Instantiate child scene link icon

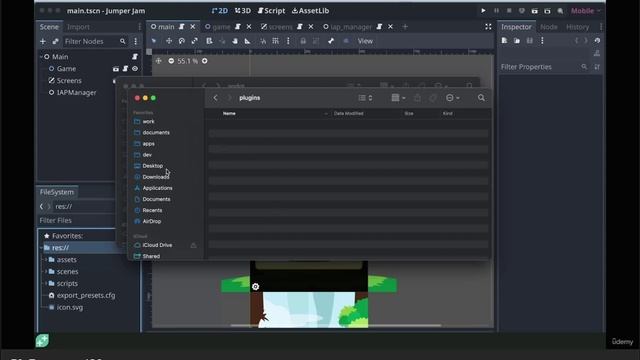(x=56, y=41)
